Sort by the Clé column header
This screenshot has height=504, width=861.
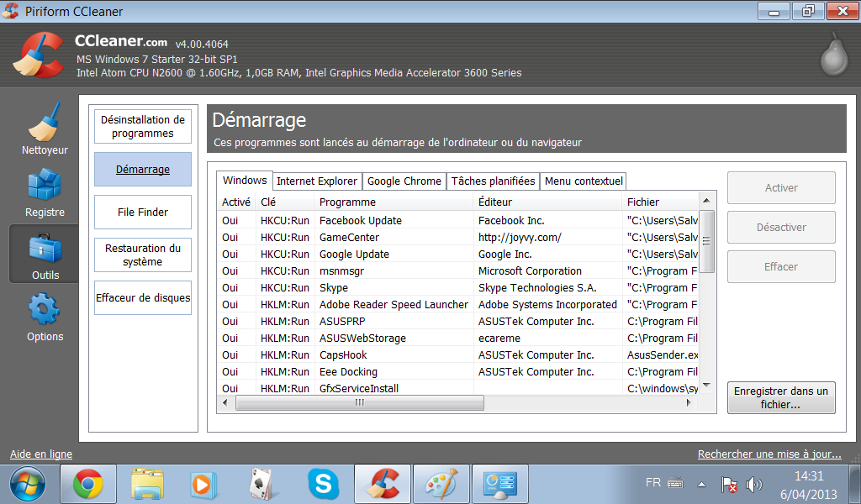coord(285,202)
